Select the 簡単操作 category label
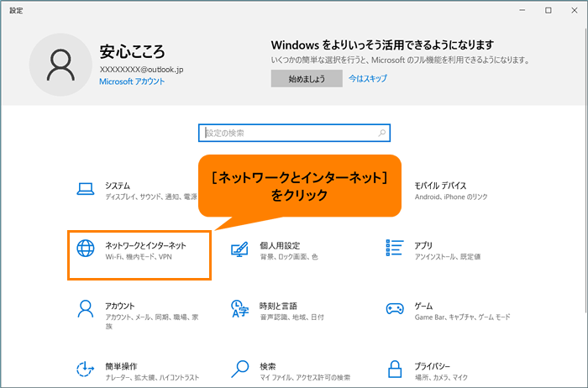 pos(121,366)
